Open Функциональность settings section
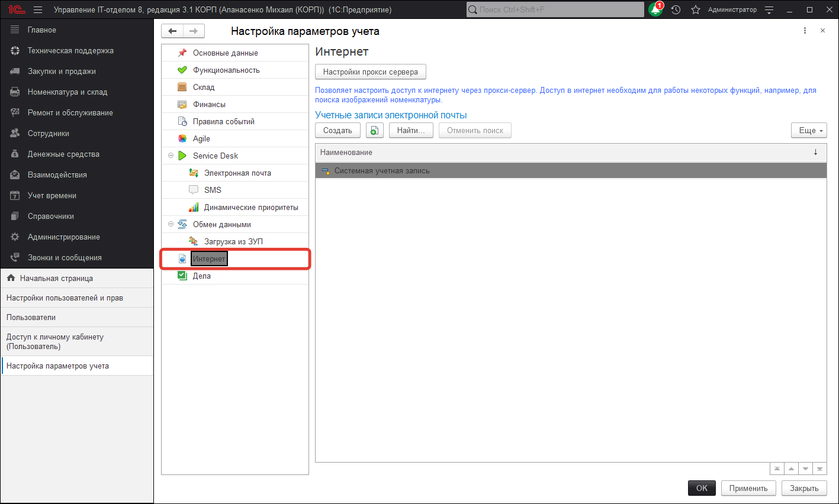The image size is (839, 504). [226, 70]
